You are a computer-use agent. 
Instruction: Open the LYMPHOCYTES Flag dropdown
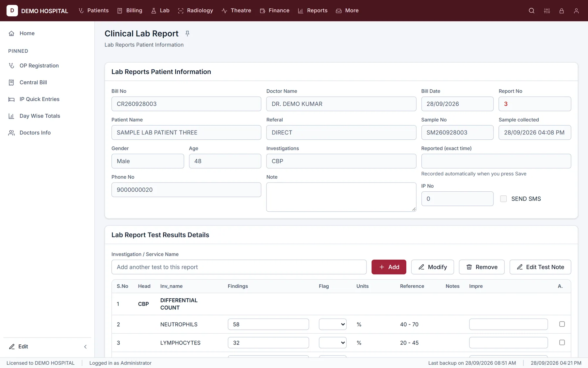coord(333,342)
